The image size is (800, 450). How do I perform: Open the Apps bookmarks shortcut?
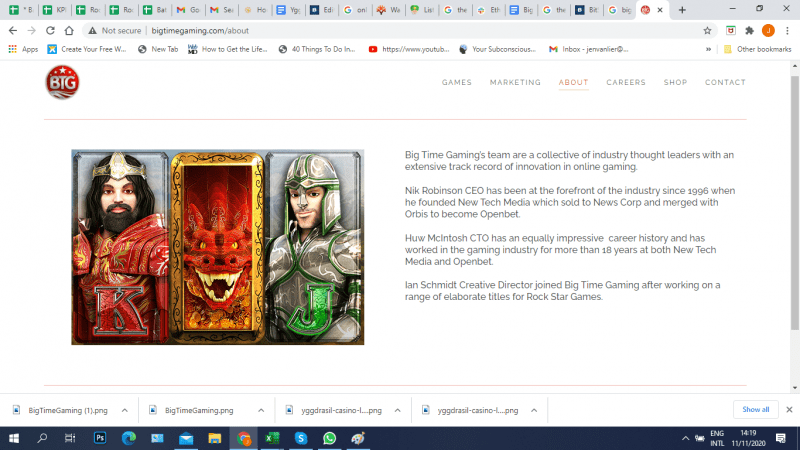23,49
